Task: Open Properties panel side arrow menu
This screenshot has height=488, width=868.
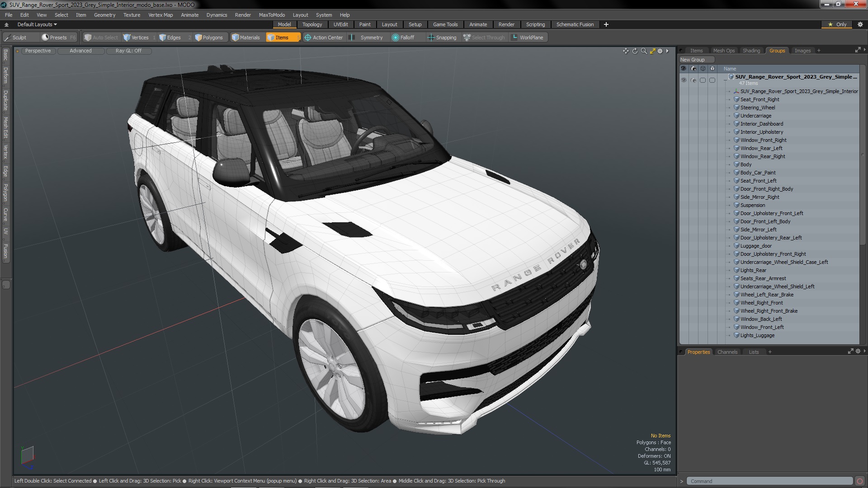Action: (864, 351)
